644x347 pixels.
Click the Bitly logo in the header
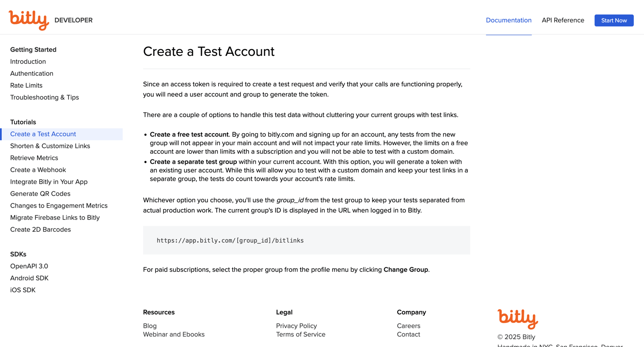coord(29,20)
